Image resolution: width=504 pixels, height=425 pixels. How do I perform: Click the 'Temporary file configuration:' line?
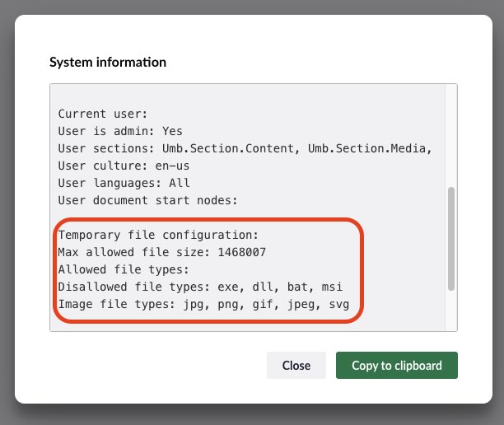[x=158, y=235]
